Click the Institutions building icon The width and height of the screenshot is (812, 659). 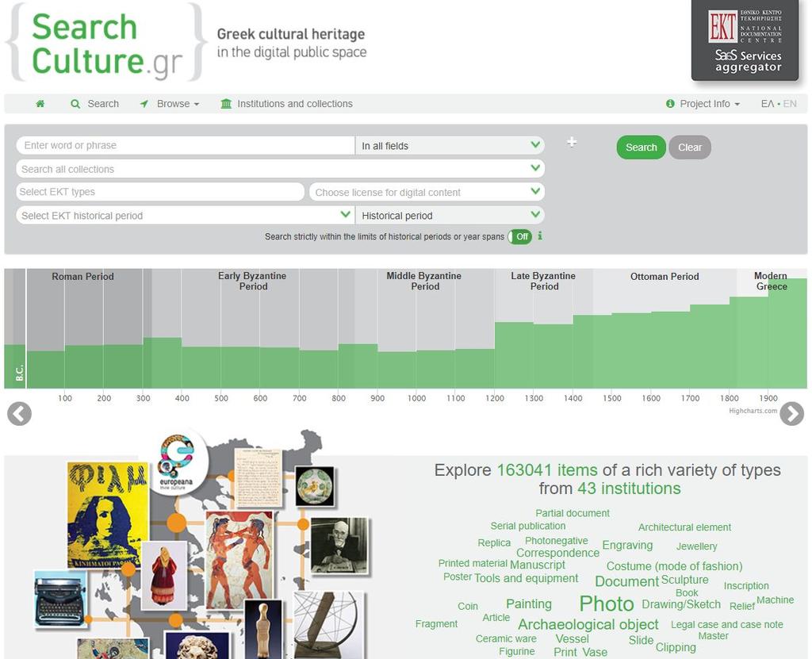click(x=226, y=104)
